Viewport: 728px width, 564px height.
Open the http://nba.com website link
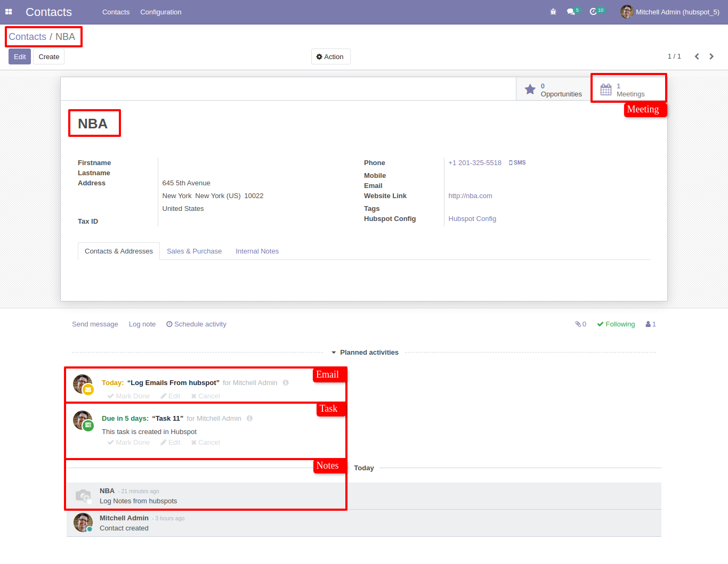pyautogui.click(x=470, y=196)
